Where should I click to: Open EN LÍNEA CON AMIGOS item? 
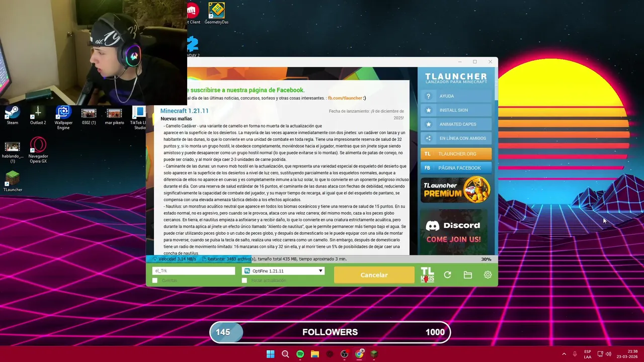(x=456, y=138)
